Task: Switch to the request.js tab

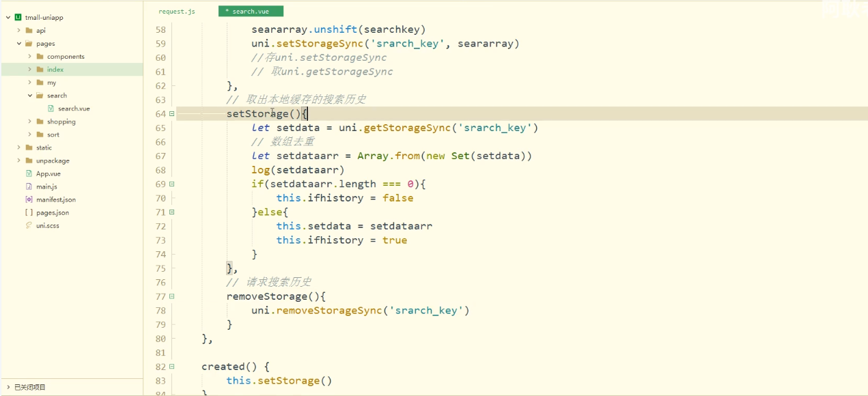Action: [x=177, y=12]
